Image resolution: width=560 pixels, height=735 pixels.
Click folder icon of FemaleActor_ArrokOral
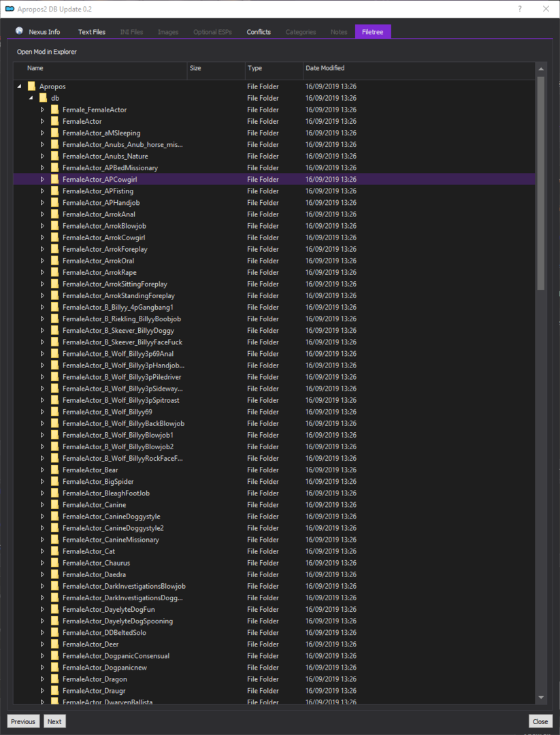(54, 261)
